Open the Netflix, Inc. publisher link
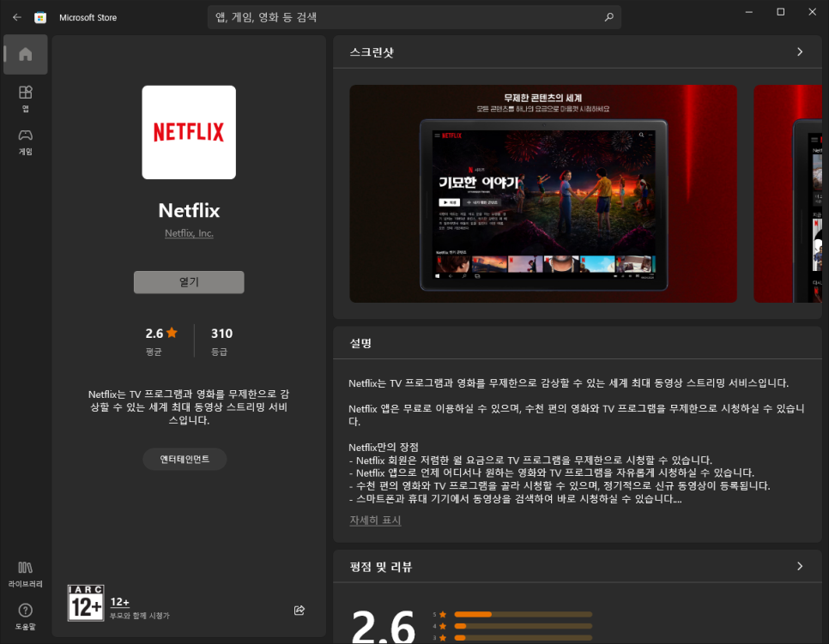The width and height of the screenshot is (829, 644). click(x=189, y=233)
